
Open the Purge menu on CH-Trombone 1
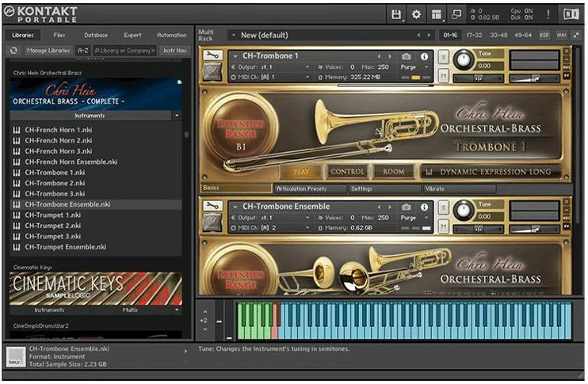point(414,67)
